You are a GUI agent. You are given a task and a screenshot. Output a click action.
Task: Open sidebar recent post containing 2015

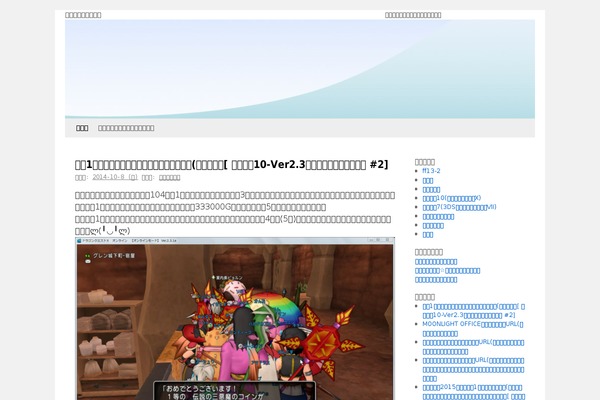(474, 392)
